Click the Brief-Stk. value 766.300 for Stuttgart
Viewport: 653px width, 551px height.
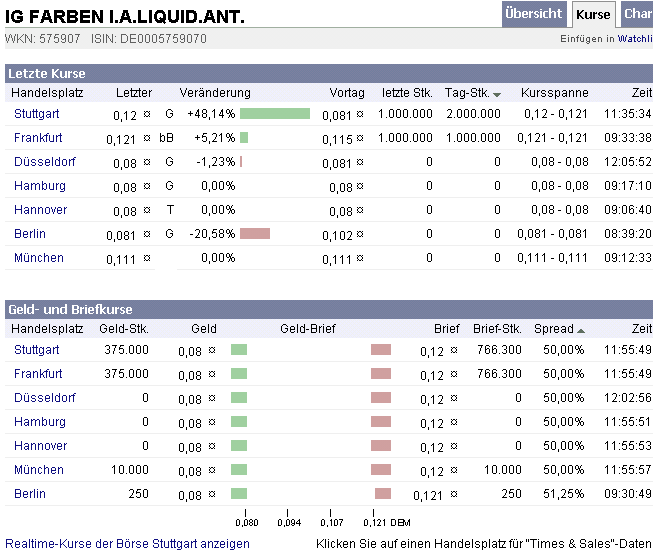pyautogui.click(x=499, y=350)
